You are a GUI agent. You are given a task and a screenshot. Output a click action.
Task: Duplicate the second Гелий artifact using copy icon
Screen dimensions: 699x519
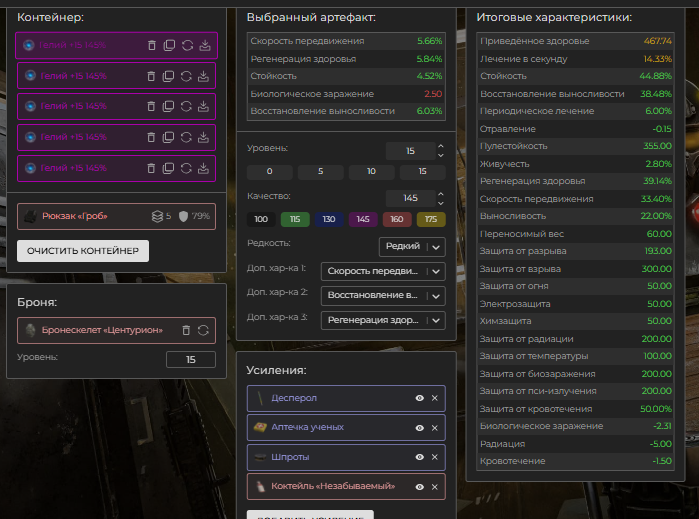pyautogui.click(x=169, y=76)
